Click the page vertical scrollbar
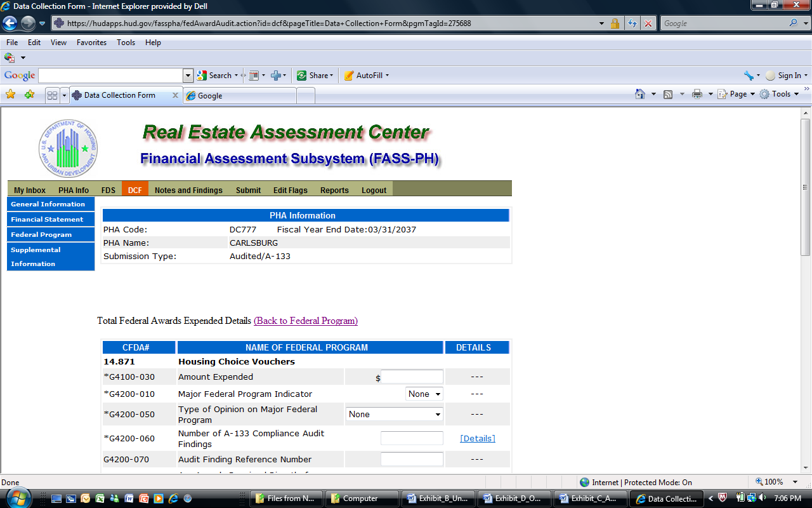The height and width of the screenshot is (508, 812). [x=806, y=187]
